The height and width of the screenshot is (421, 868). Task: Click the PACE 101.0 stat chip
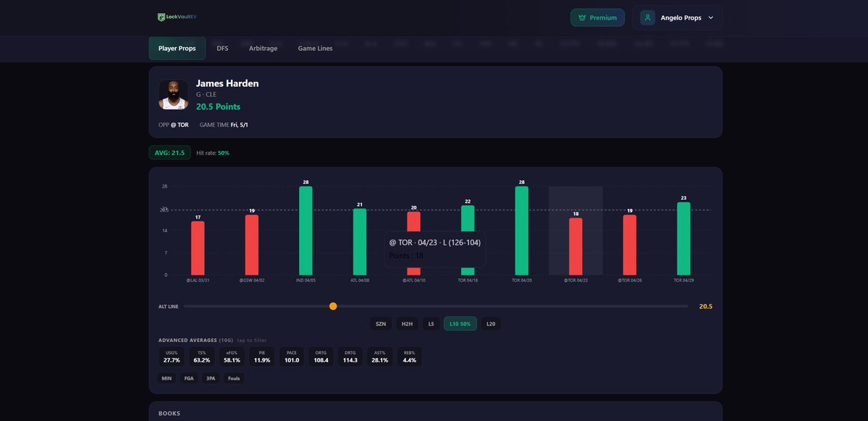[292, 357]
